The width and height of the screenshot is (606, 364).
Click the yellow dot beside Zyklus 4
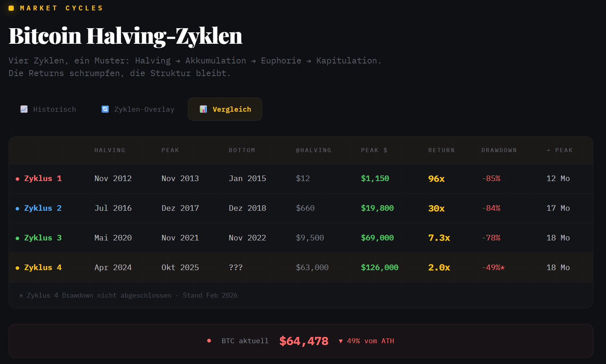tap(17, 268)
